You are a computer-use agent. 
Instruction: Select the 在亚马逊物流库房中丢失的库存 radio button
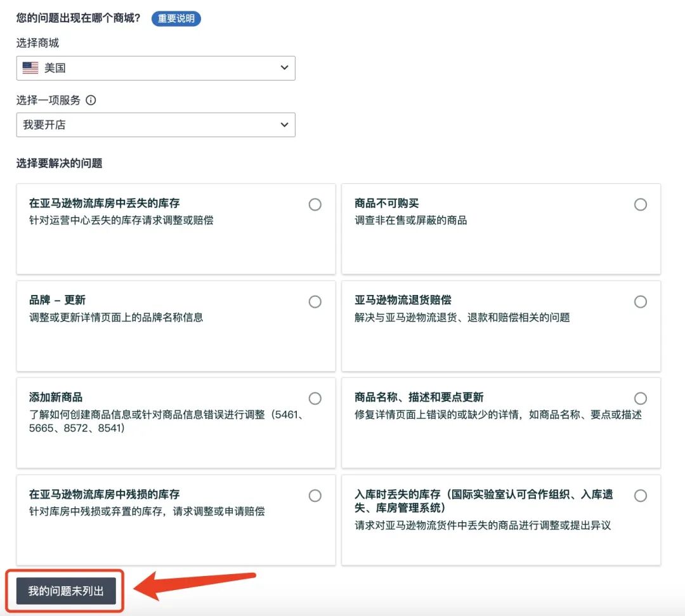[315, 204]
